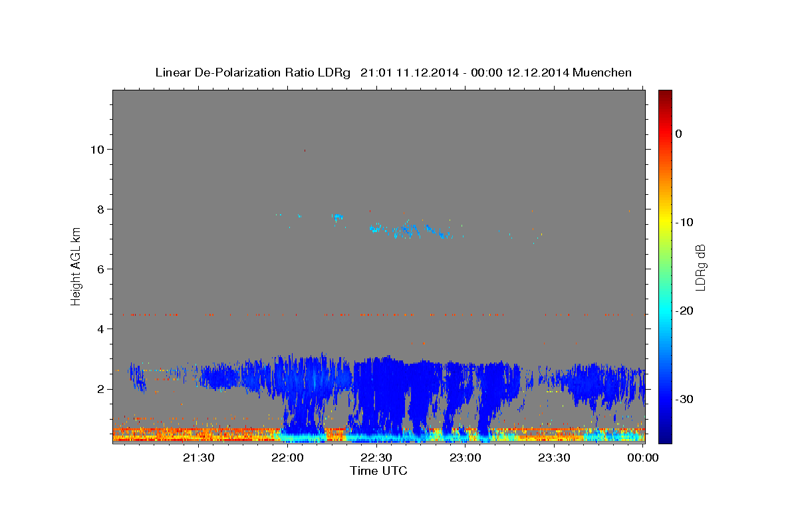Click the plot title starting 'Linear De-Polarization Ratio LDRg'
Image resolution: width=798 pixels, height=532 pixels.
(393, 72)
